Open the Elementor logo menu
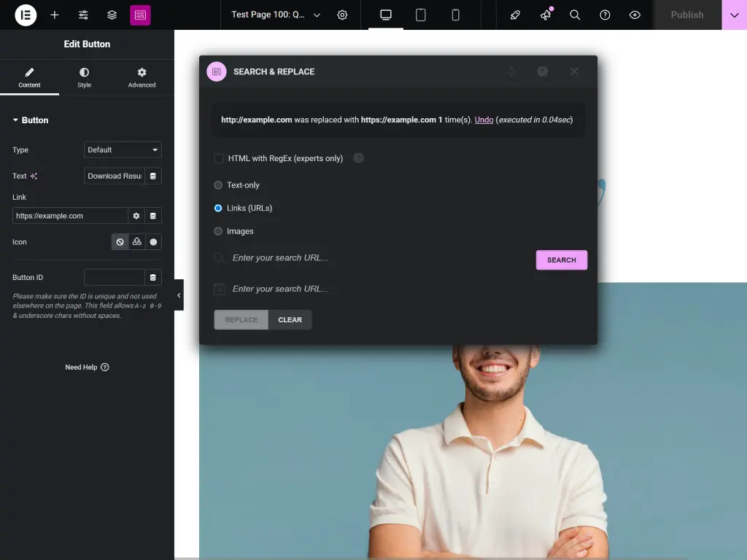 pos(26,15)
